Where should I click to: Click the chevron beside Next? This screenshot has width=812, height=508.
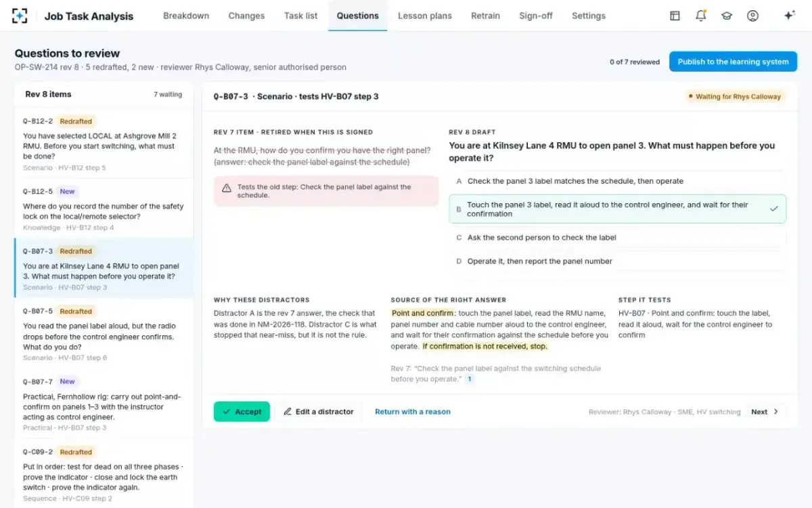click(x=776, y=412)
